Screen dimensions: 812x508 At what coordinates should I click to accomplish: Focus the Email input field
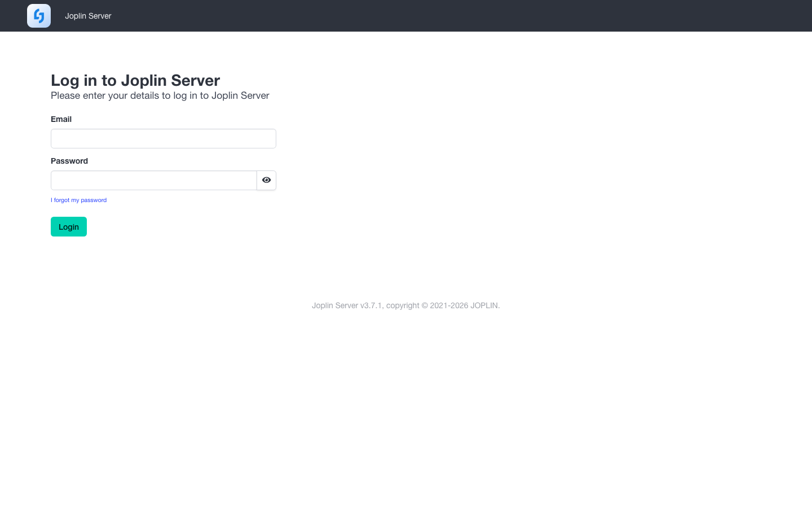click(164, 139)
